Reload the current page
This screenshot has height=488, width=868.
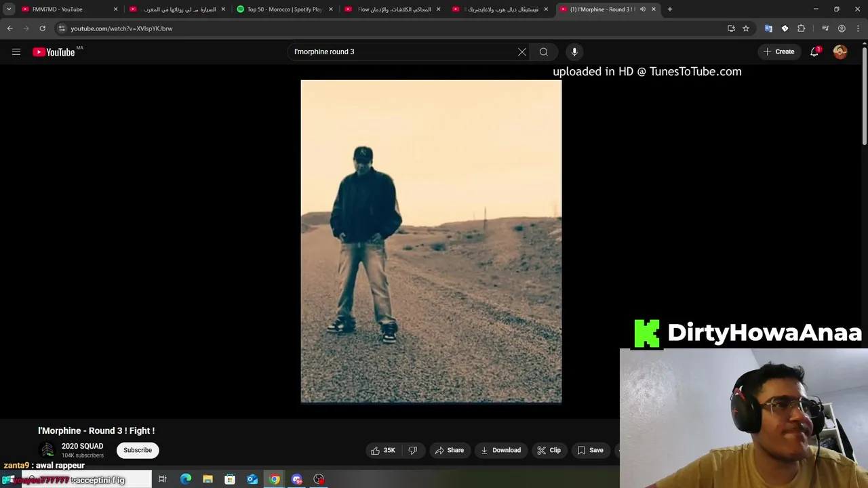[42, 28]
